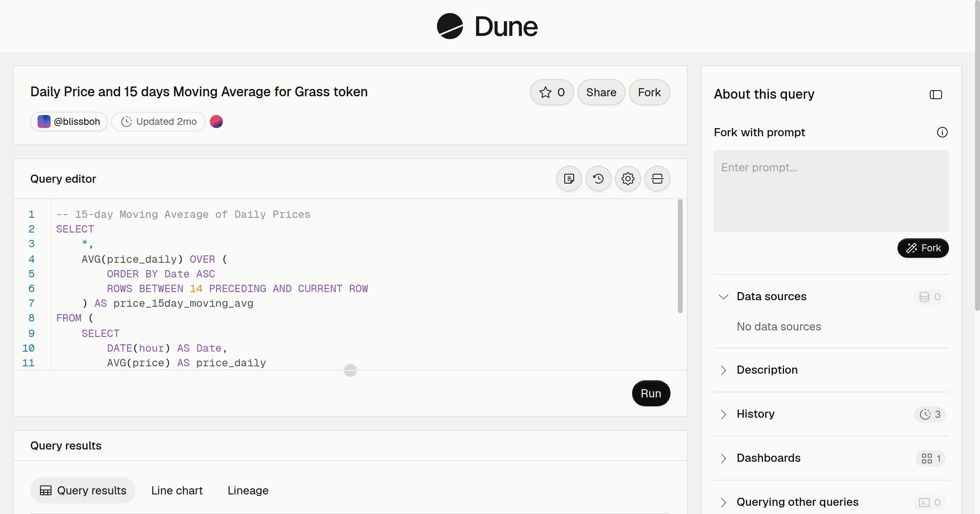Select the Query results tab
The image size is (980, 514).
pyautogui.click(x=83, y=490)
